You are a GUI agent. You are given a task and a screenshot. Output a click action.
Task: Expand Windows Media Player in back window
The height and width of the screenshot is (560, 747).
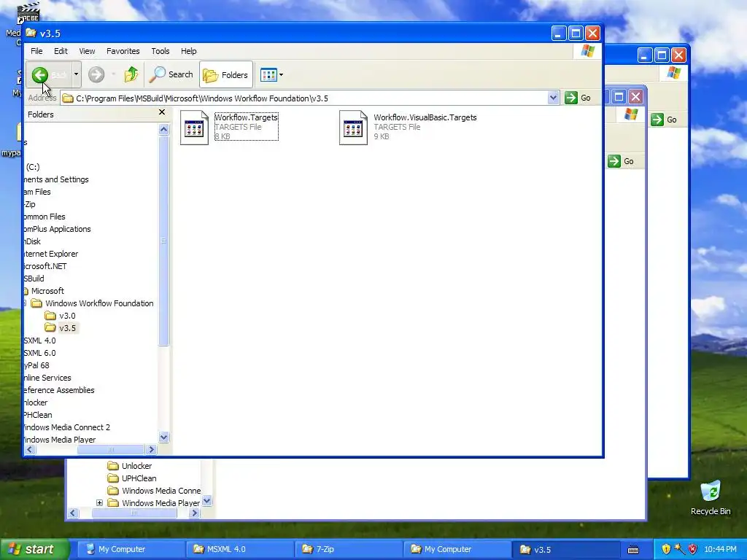coord(99,503)
